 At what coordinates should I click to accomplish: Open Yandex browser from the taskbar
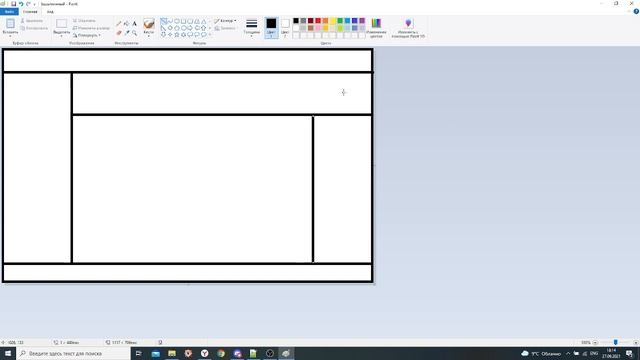(204, 353)
